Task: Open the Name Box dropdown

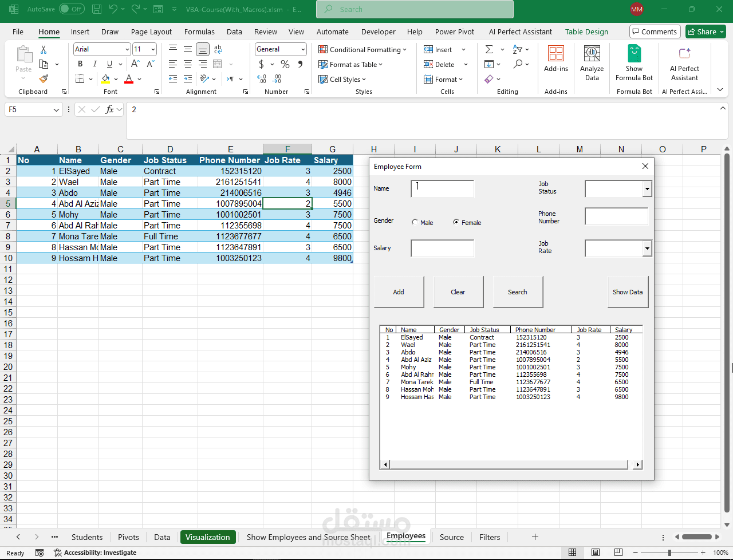Action: pos(56,109)
